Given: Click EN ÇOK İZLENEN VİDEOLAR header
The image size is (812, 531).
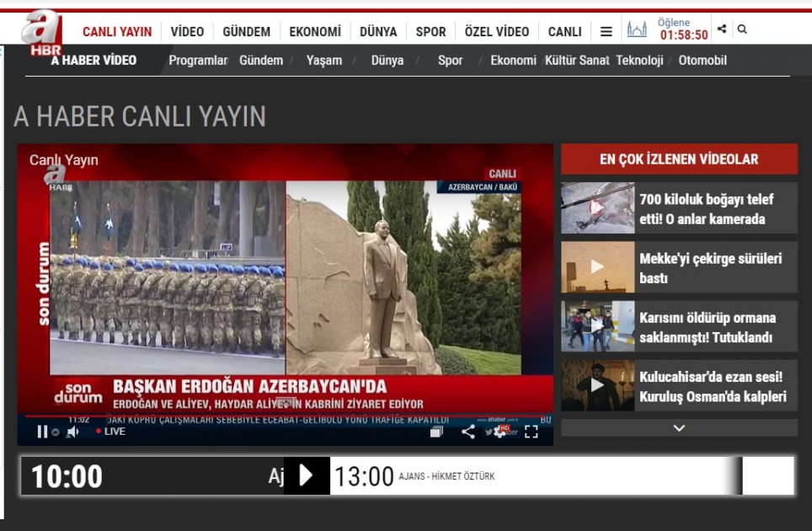Looking at the screenshot, I should tap(679, 159).
